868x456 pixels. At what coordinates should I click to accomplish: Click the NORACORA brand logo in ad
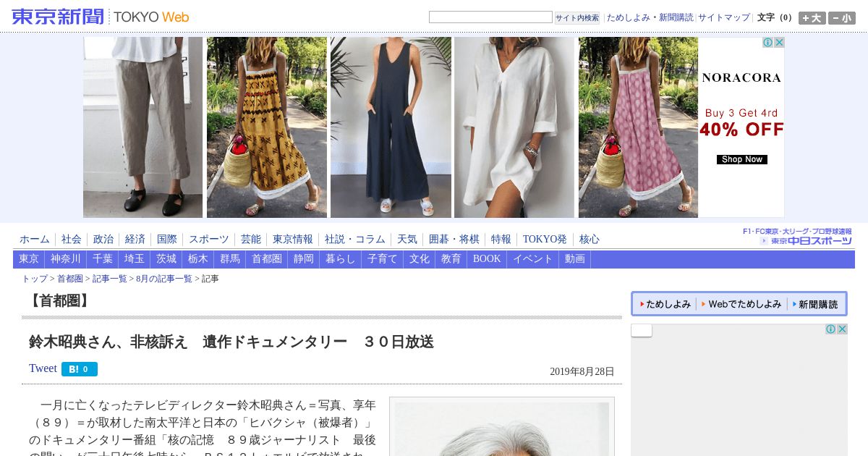point(741,77)
